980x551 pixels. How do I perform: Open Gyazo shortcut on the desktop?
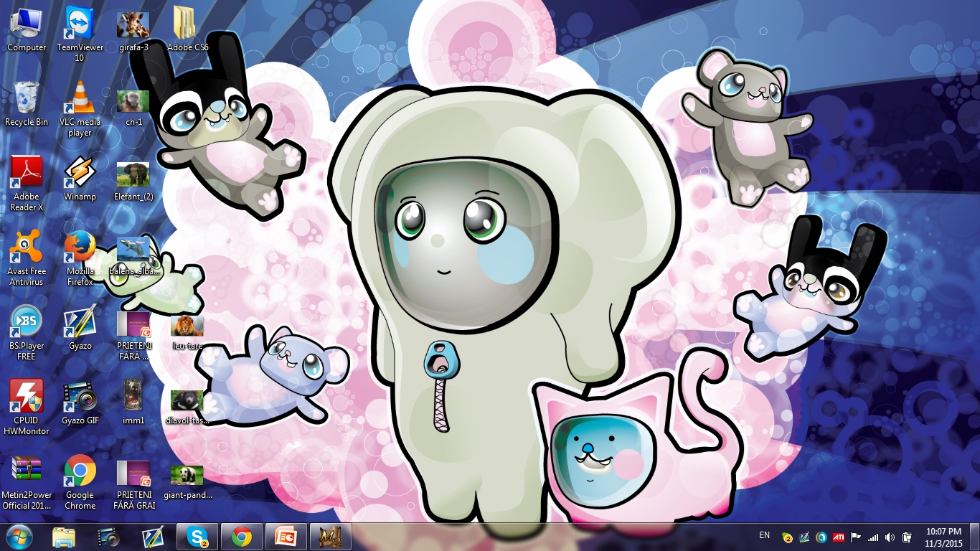pos(80,328)
